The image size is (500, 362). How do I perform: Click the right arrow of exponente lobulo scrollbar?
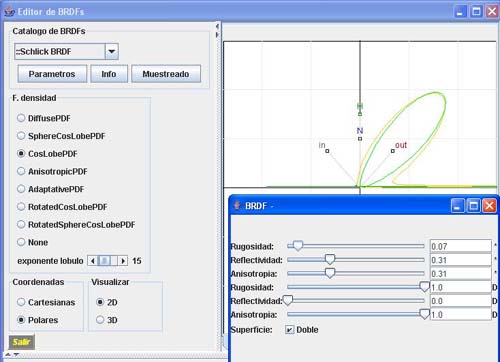[x=123, y=261]
